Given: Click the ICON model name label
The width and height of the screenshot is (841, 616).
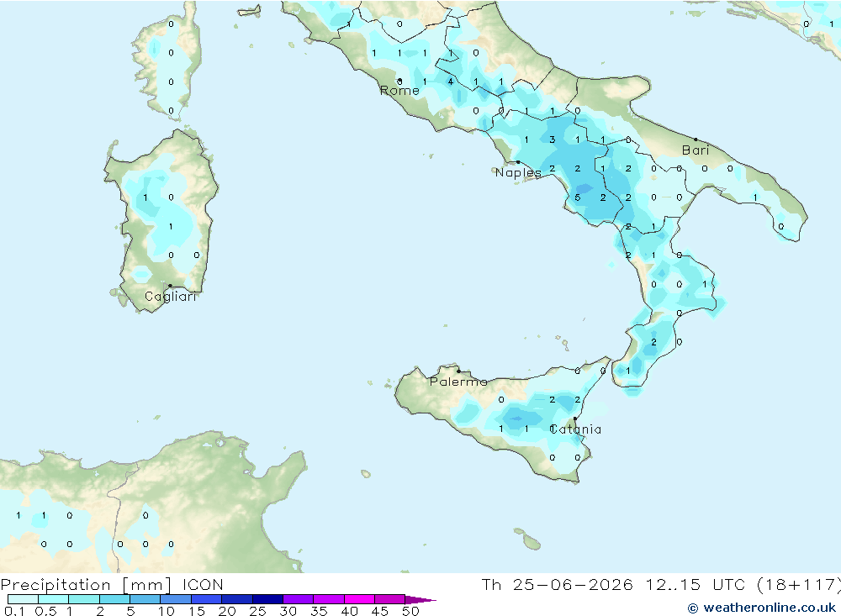Looking at the screenshot, I should coord(203,585).
